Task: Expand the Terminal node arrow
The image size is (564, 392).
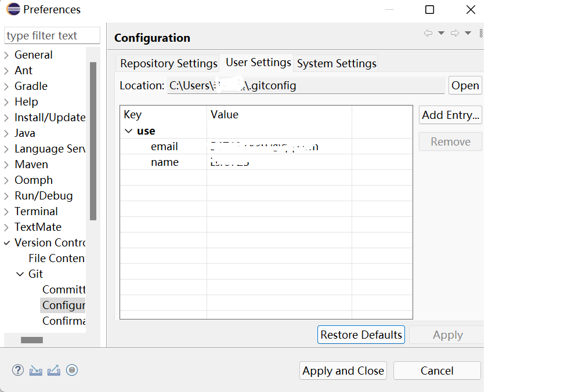Action: (6, 212)
